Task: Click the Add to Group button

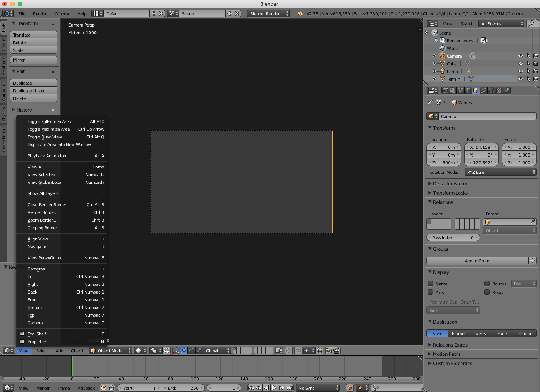Action: coord(478,260)
